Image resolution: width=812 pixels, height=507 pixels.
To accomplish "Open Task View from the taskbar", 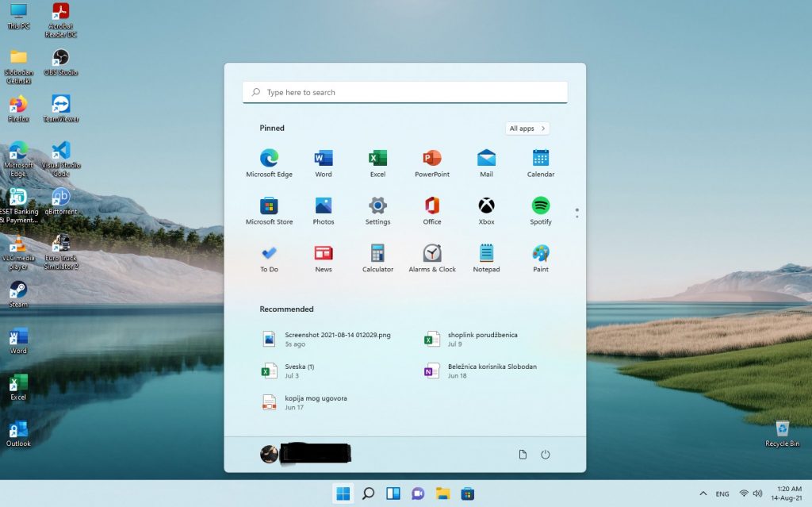I will tap(393, 494).
